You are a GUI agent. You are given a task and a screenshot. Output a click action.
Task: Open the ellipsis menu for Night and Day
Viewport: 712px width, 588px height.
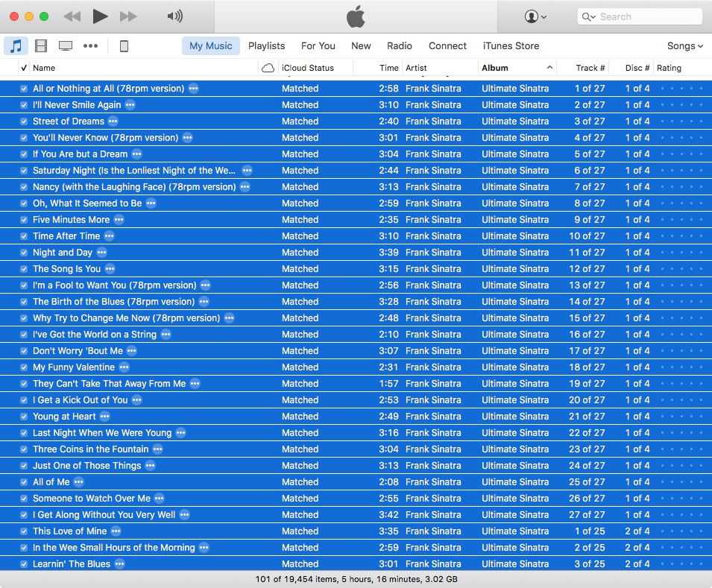101,253
